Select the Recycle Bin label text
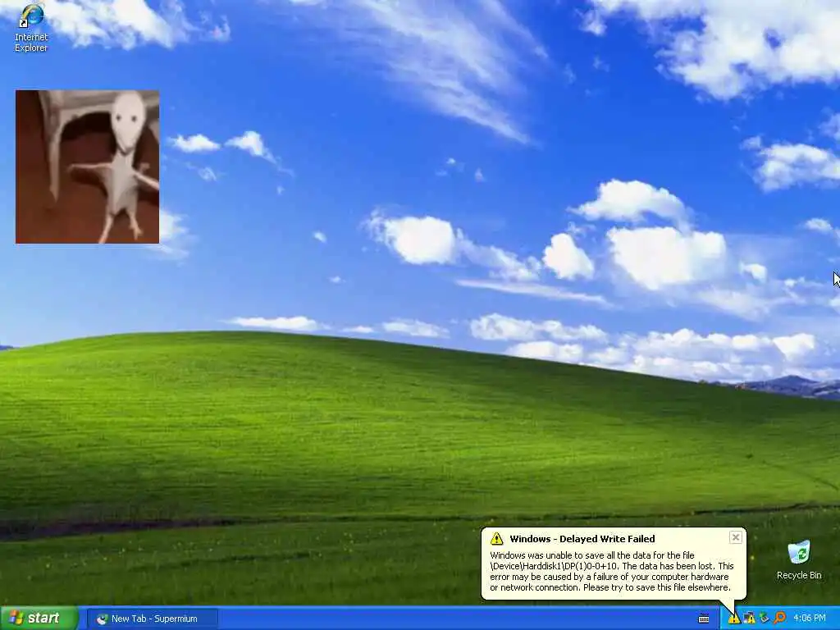Screen dimensions: 840x630 [799, 575]
